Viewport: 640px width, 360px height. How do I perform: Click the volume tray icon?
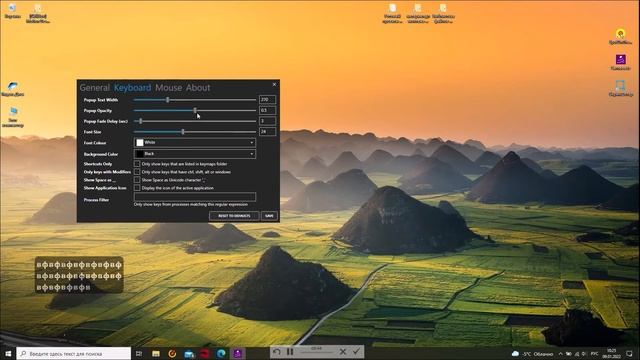tap(584, 353)
